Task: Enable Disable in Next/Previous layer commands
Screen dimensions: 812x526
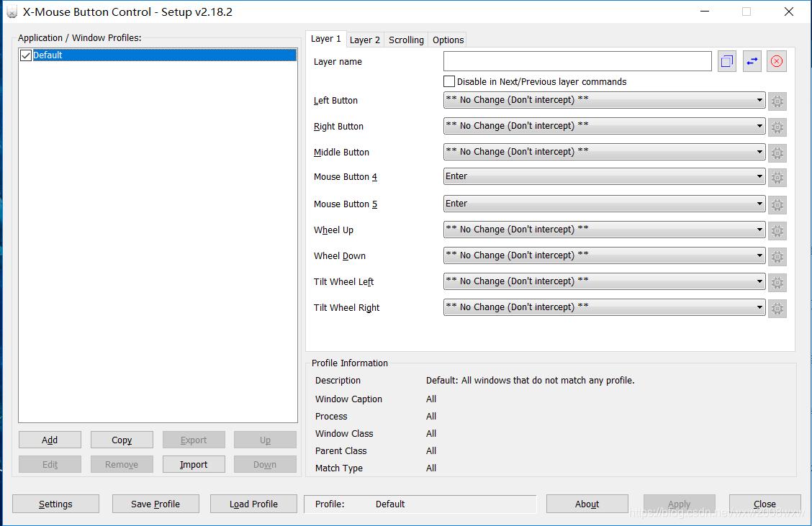Action: coord(449,81)
